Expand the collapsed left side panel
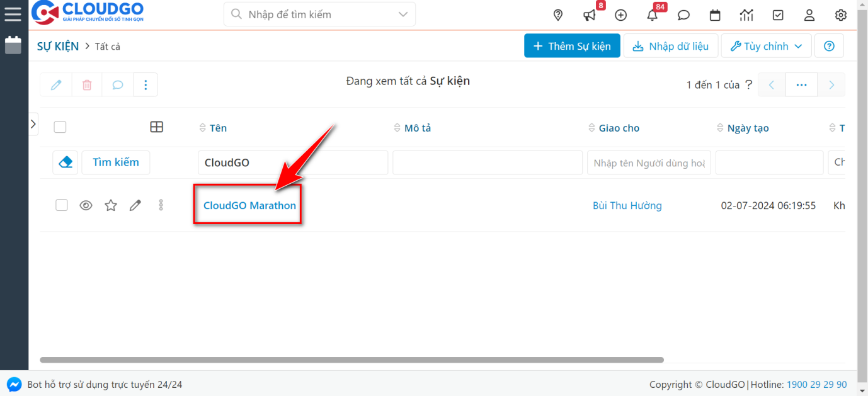The width and height of the screenshot is (868, 396). 33,124
